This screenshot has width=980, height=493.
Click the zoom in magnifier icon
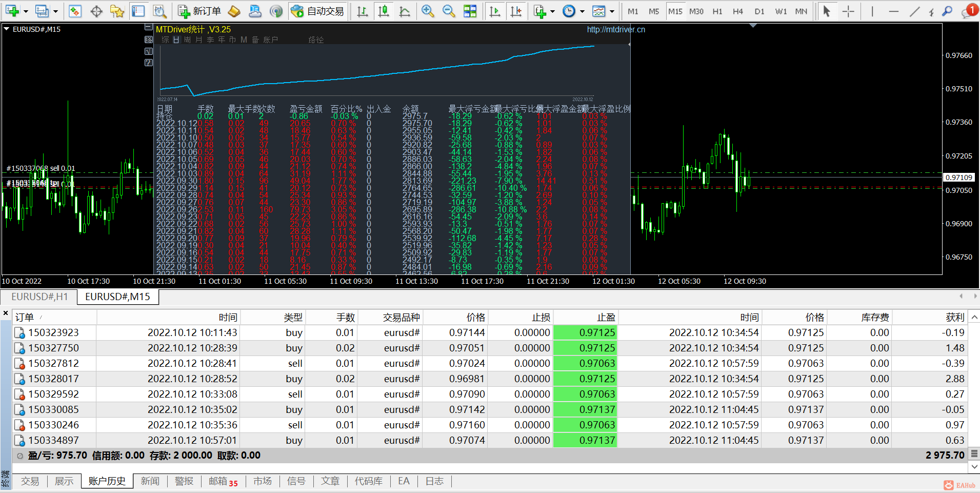coord(427,11)
